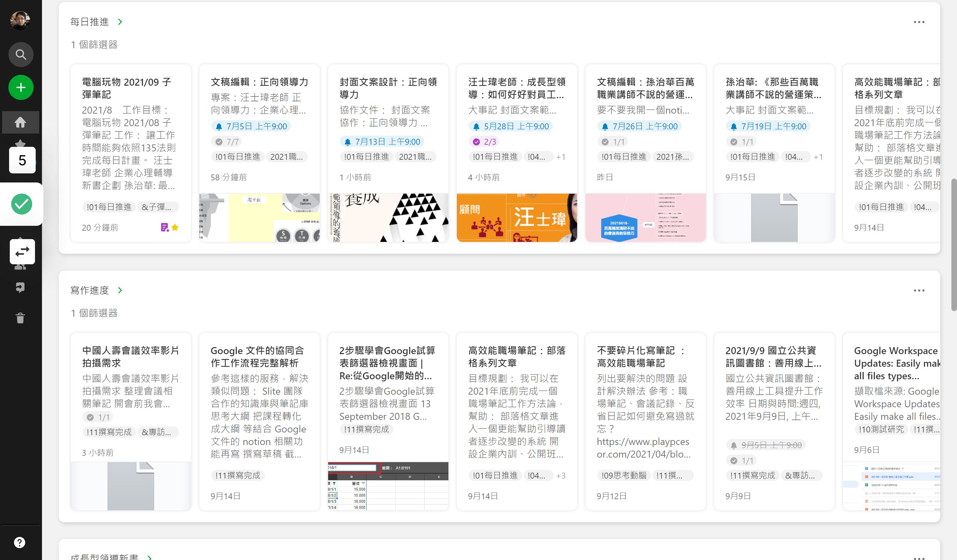The image size is (957, 560).
Task: Open the 每日推進 widget title
Action: [90, 22]
